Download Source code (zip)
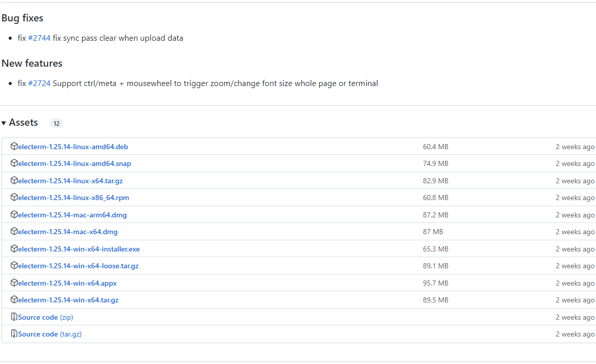 (46, 317)
